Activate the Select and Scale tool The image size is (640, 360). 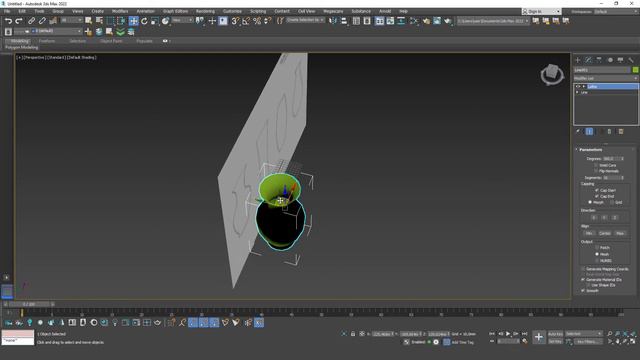[x=155, y=21]
